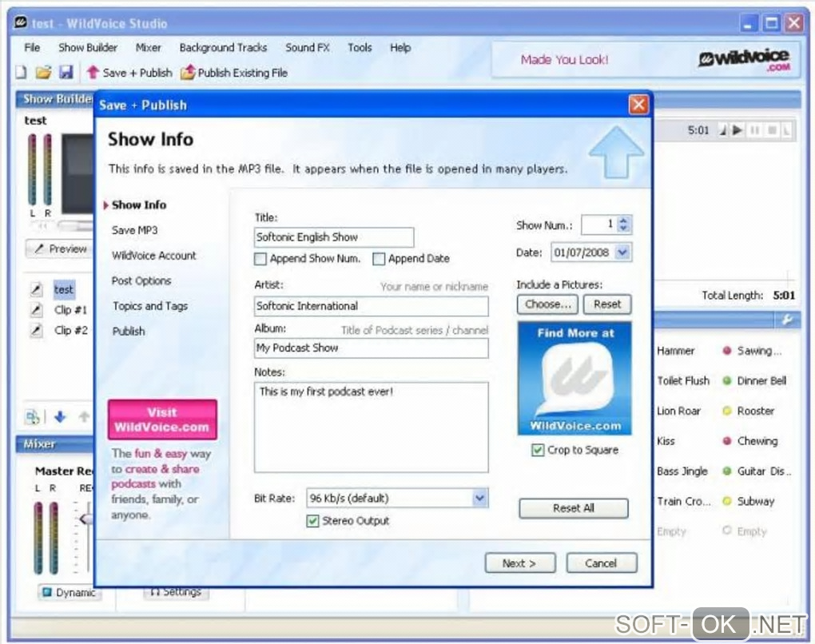This screenshot has width=815, height=644.
Task: Click the Next > button
Action: click(x=520, y=563)
